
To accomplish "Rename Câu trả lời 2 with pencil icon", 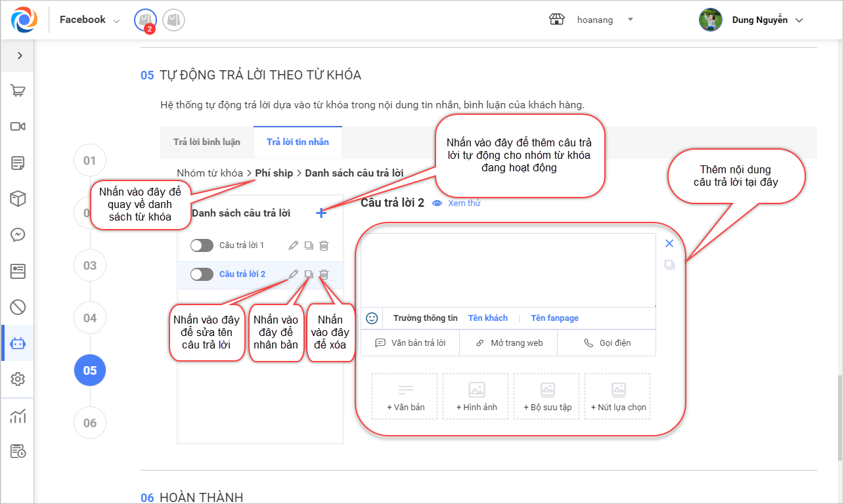I will tap(293, 274).
